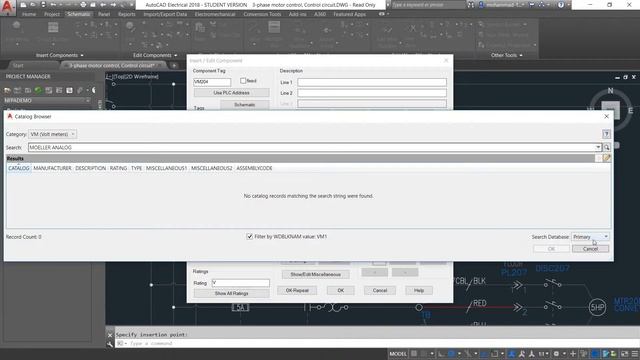The height and width of the screenshot is (360, 640).
Task: Click the new drawing tab plus icon
Action: pos(174,65)
